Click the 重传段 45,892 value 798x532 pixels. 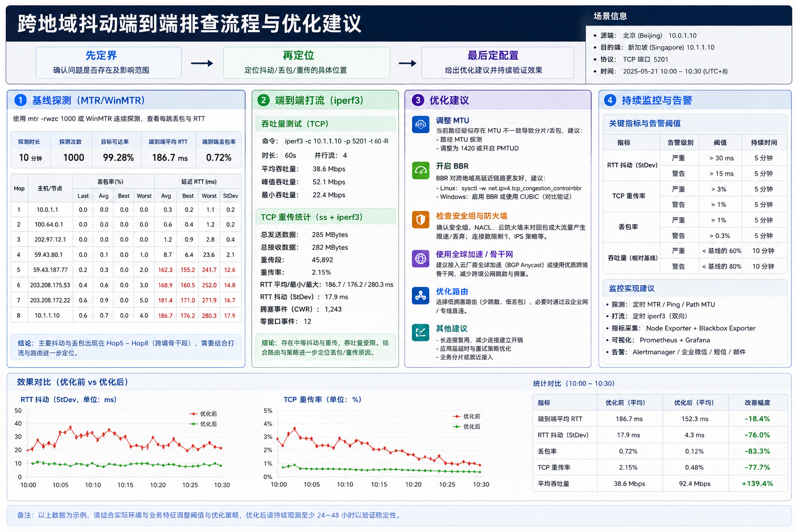pyautogui.click(x=323, y=260)
